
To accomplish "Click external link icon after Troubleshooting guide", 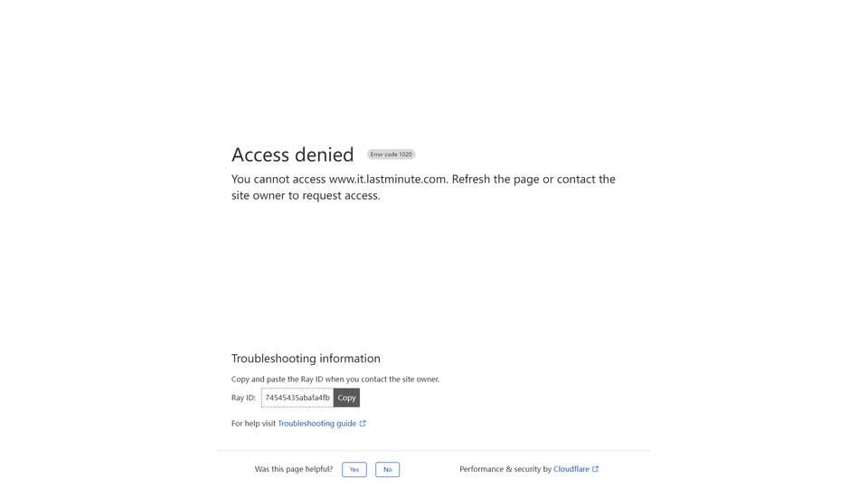I will [363, 423].
